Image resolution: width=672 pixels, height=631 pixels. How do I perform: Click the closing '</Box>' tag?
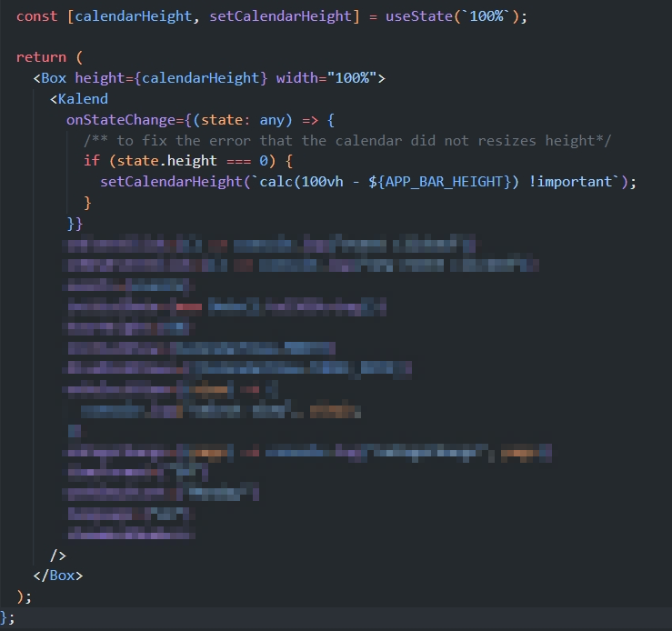coord(58,576)
